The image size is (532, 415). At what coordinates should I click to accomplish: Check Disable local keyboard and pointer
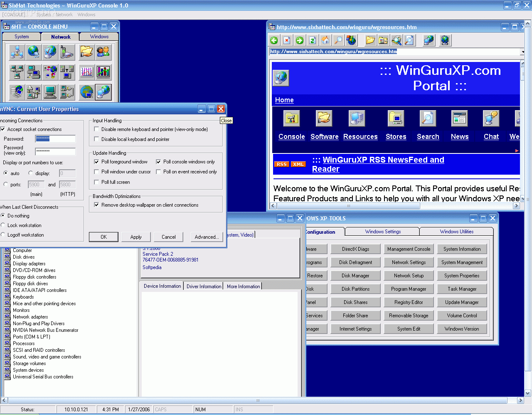pyautogui.click(x=97, y=139)
